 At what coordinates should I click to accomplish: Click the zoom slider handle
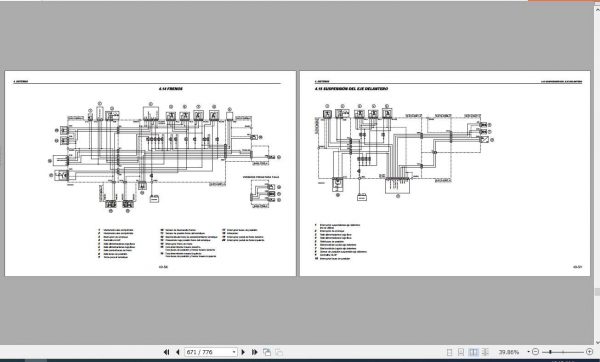(550, 352)
